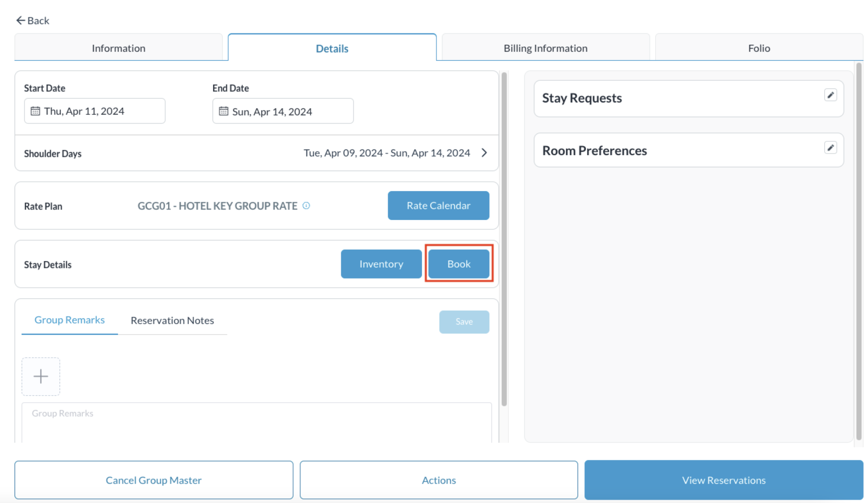The width and height of the screenshot is (868, 503).
Task: Click Cancel Group Master
Action: coord(153,480)
